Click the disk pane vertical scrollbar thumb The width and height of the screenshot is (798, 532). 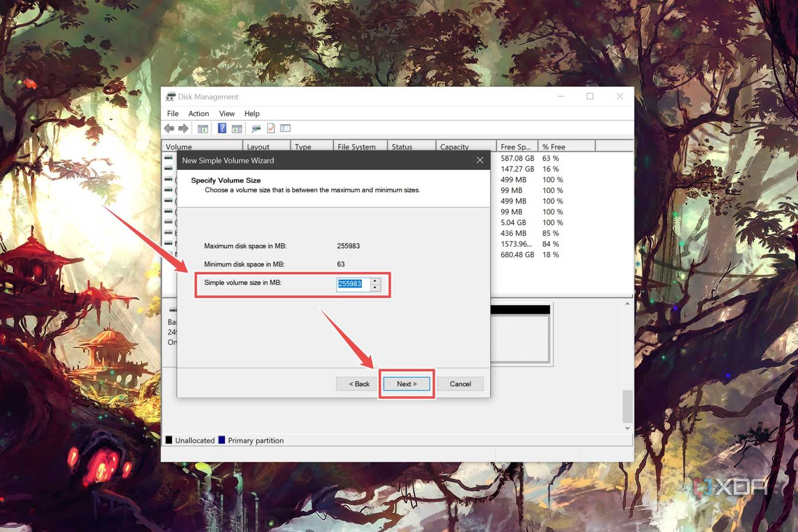627,406
